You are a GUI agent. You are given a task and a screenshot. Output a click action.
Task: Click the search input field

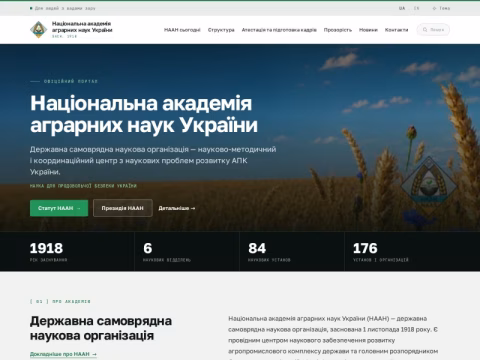(433, 30)
